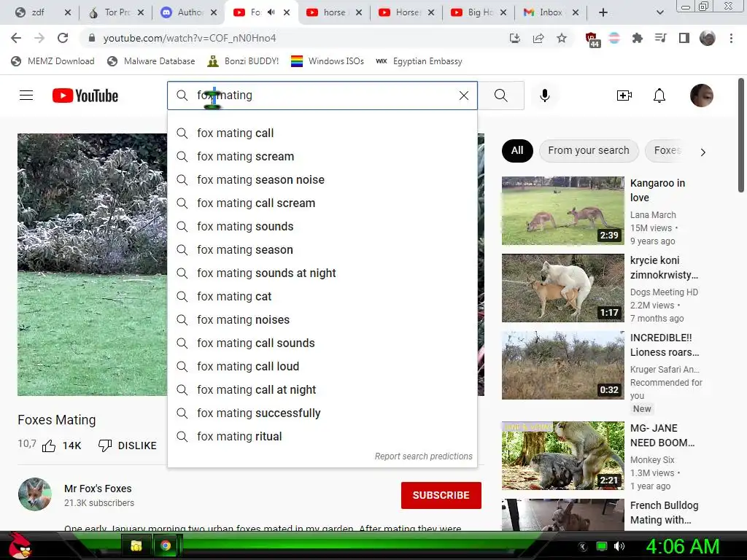The image size is (747, 560).
Task: Select the Foxes filter chip
Action: [667, 150]
